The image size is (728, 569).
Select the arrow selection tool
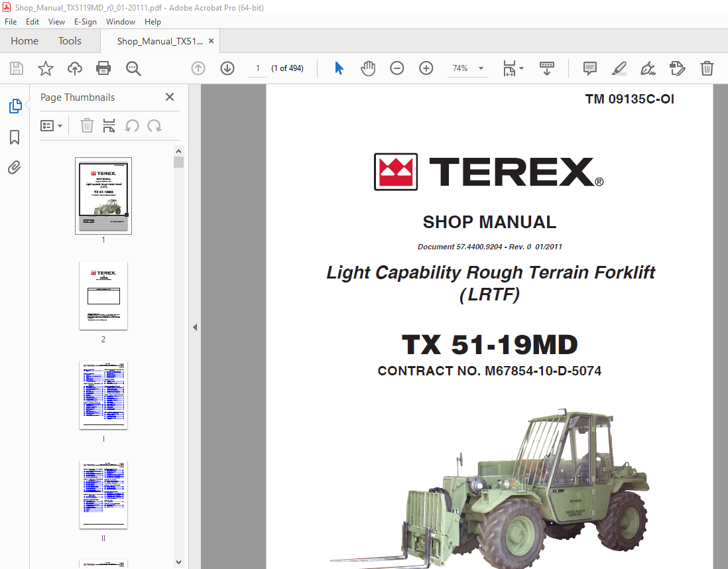coord(339,68)
